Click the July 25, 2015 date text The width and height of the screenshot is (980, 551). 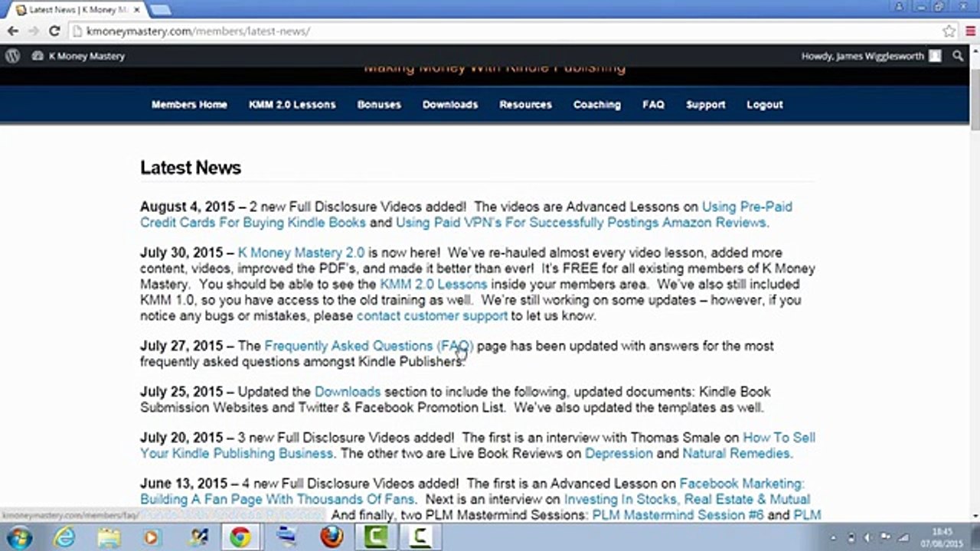tap(181, 392)
